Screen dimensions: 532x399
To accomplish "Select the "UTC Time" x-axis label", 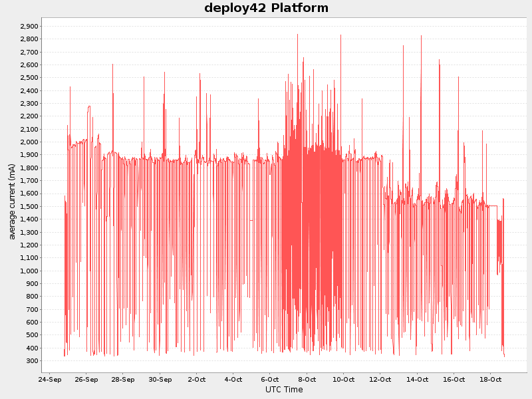I will tap(284, 390).
